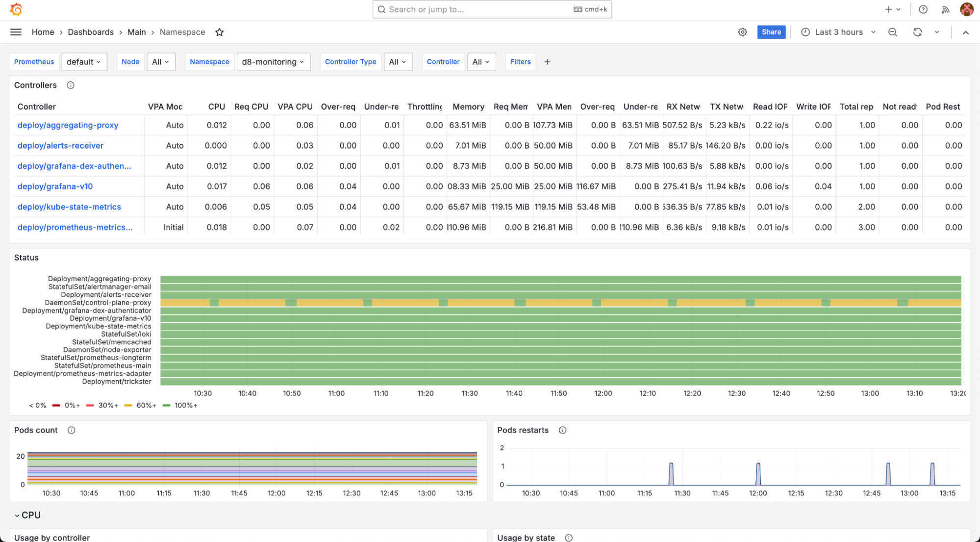This screenshot has width=980, height=542.
Task: Star the Namespace dashboard as favorite
Action: 220,32
